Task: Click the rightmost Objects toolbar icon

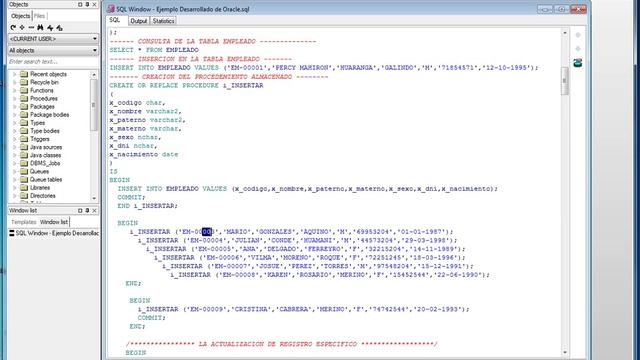Action: [x=60, y=28]
